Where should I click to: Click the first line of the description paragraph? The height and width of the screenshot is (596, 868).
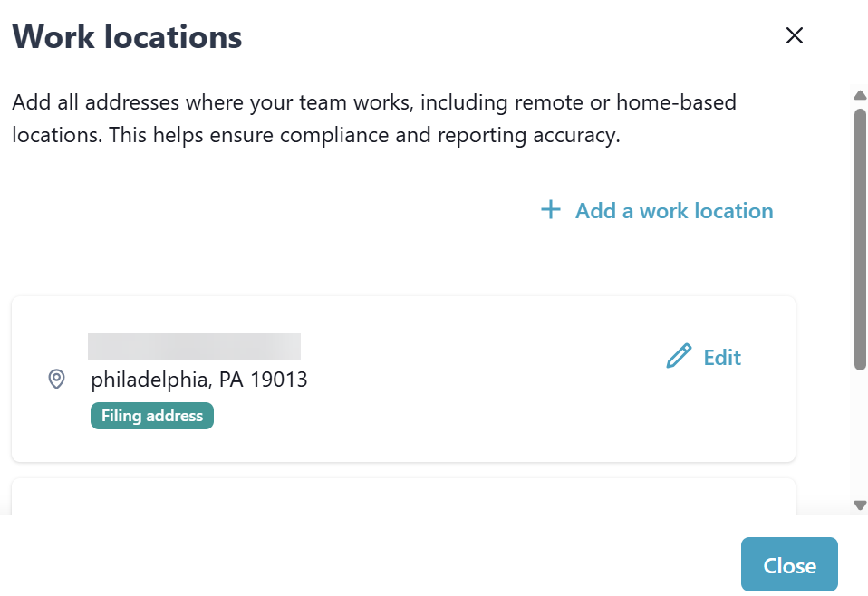373,102
